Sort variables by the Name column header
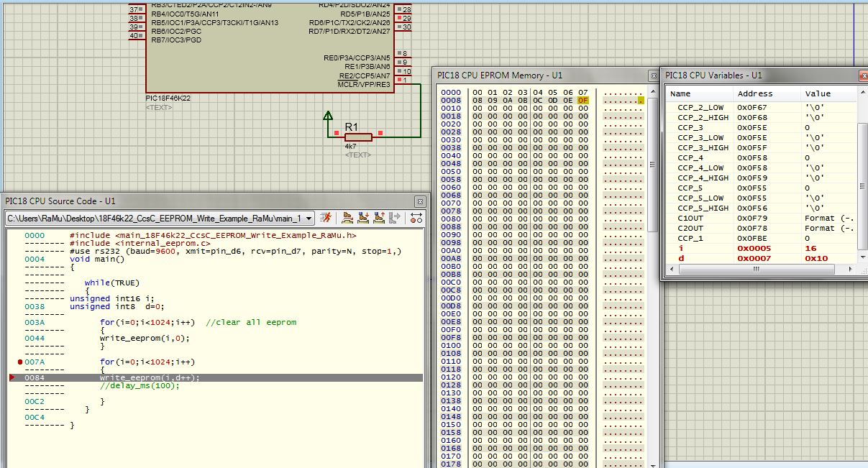Screen dimensions: 868x468 (699, 93)
